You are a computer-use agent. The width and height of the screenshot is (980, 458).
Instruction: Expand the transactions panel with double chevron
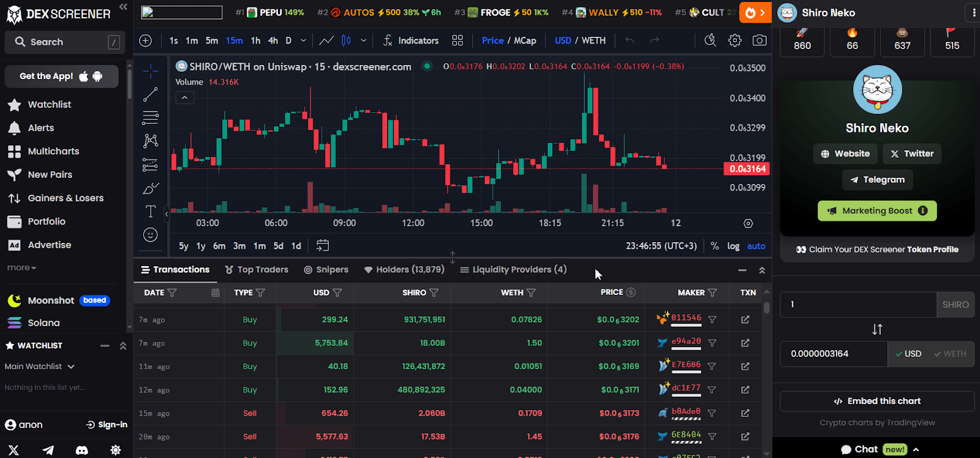click(x=762, y=270)
